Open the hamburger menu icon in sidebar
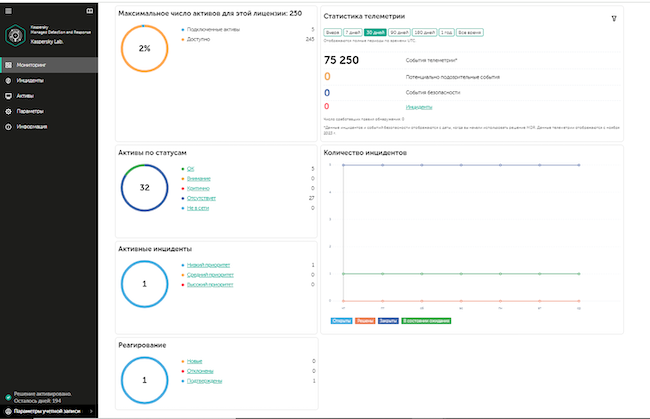 tap(8, 11)
